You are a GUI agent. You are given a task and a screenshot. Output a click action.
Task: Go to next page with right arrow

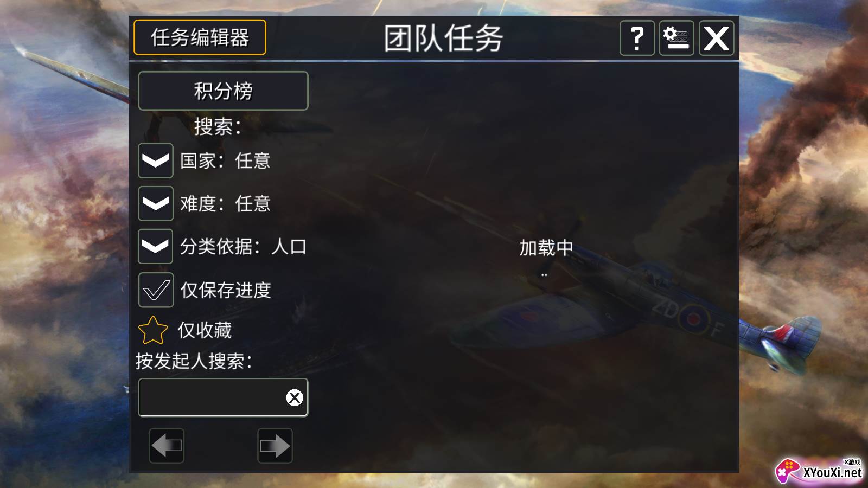click(x=275, y=446)
